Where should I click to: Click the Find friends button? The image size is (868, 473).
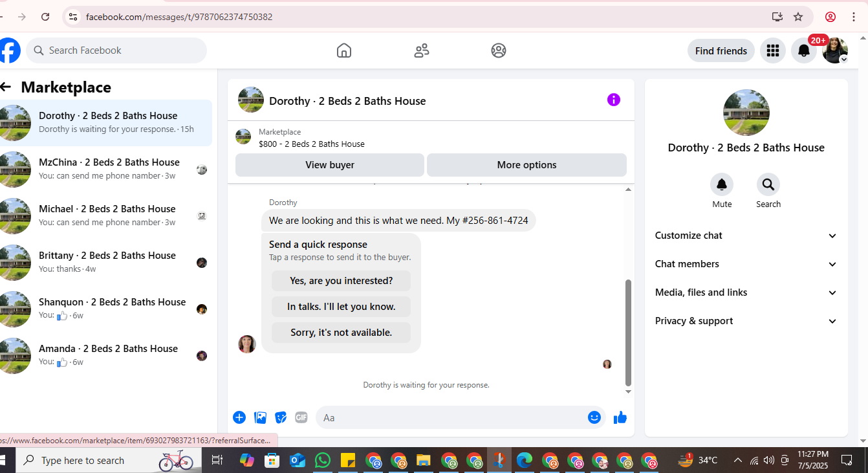click(x=721, y=50)
